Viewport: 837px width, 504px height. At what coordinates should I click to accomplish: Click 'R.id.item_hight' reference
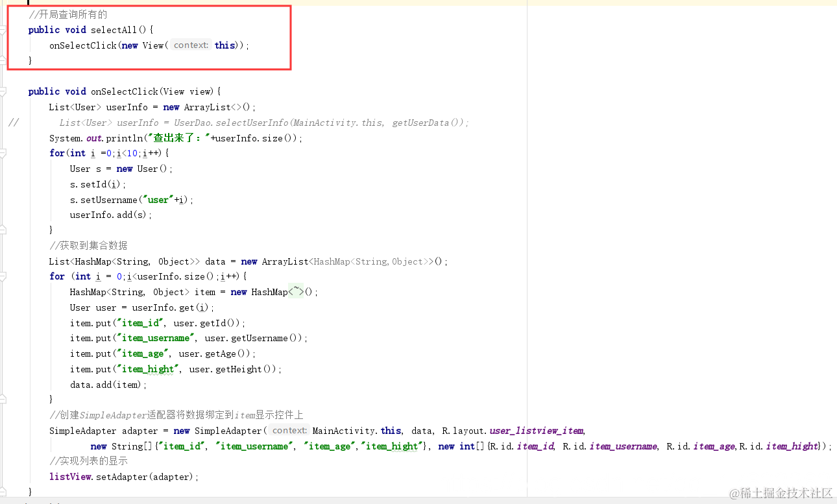779,446
